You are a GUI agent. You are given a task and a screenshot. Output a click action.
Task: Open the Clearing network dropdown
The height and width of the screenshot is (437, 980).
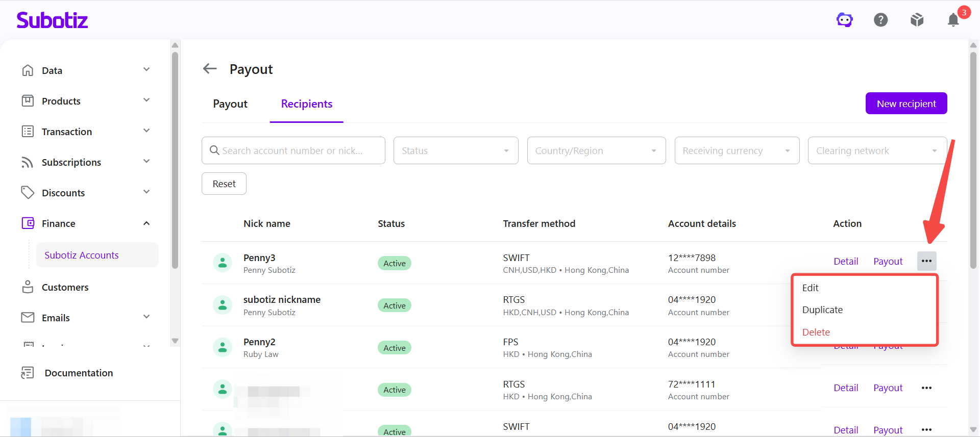pos(877,150)
